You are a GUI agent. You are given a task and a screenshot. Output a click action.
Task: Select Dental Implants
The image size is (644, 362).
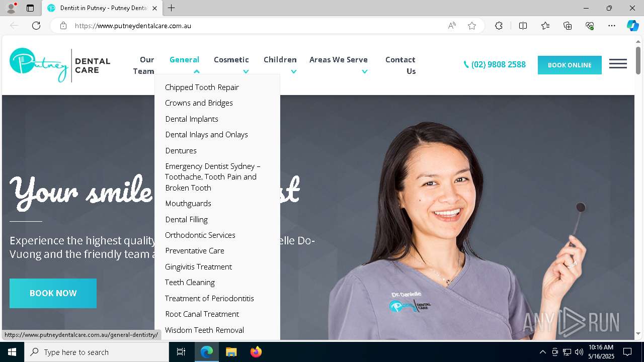click(192, 119)
